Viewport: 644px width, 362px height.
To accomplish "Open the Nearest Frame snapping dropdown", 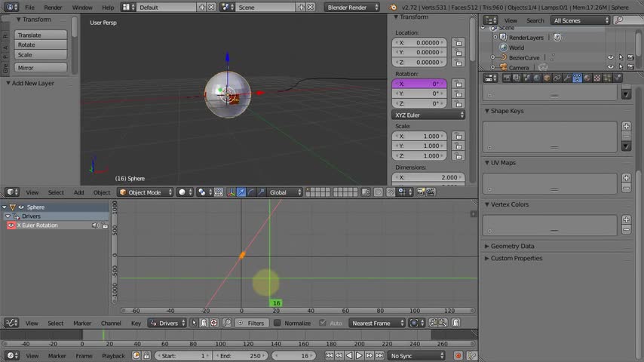I will (x=377, y=323).
